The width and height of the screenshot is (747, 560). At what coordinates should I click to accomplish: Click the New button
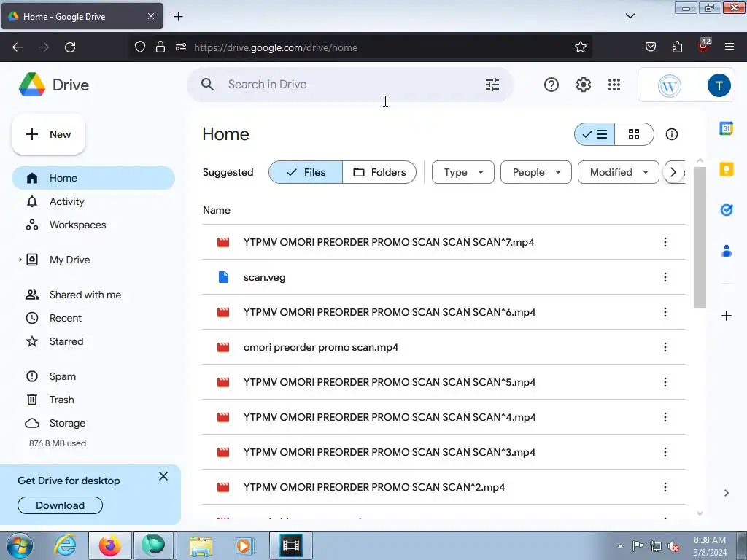click(x=48, y=134)
